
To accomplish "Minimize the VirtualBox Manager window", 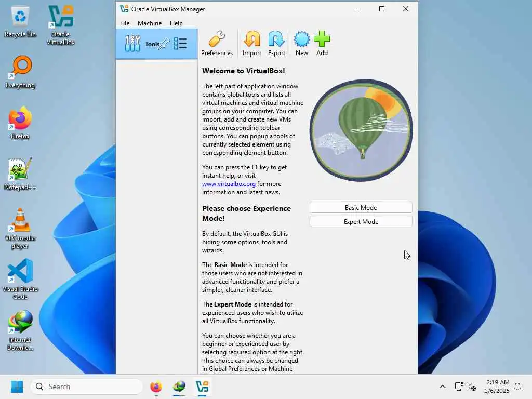I will coord(358,9).
